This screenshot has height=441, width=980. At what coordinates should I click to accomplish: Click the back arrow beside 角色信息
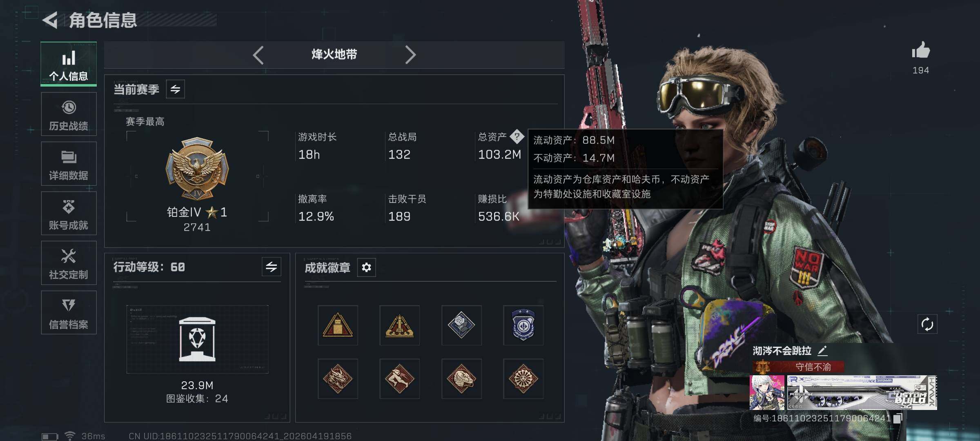[50, 20]
